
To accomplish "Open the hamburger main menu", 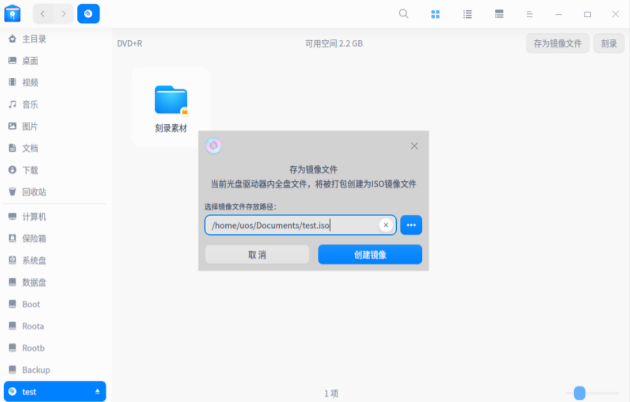I will [530, 14].
